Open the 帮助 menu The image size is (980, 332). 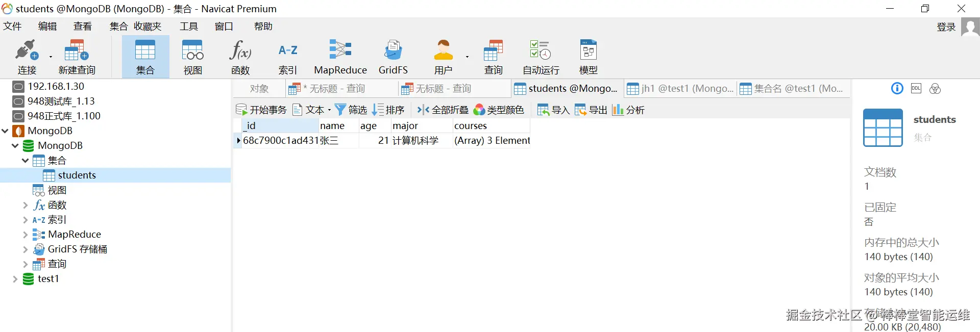263,26
